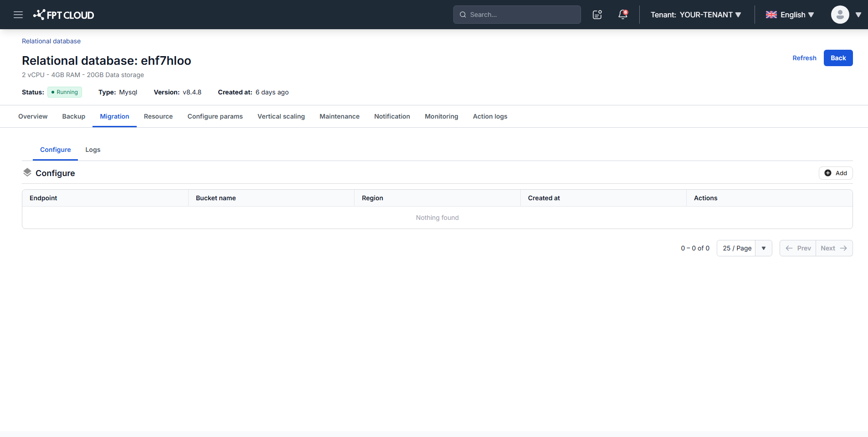This screenshot has height=437, width=868.
Task: Focus the Search input field
Action: [x=517, y=15]
